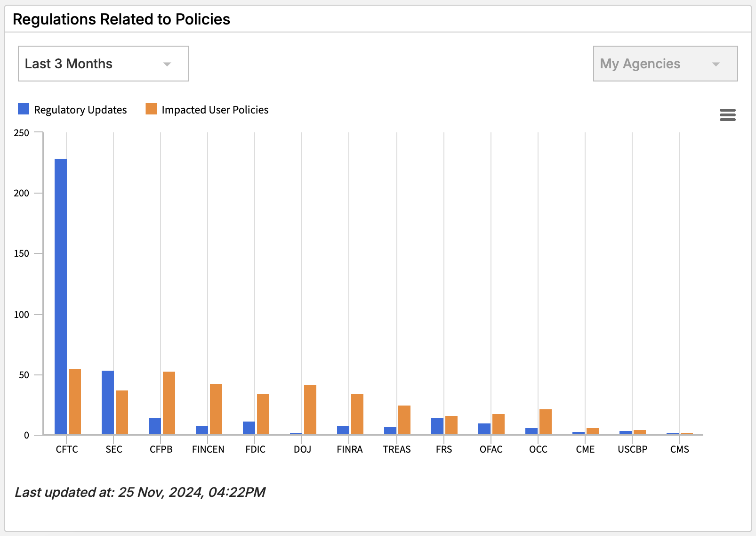The width and height of the screenshot is (756, 536).
Task: Open the chart hamburger menu icon
Action: click(x=727, y=115)
